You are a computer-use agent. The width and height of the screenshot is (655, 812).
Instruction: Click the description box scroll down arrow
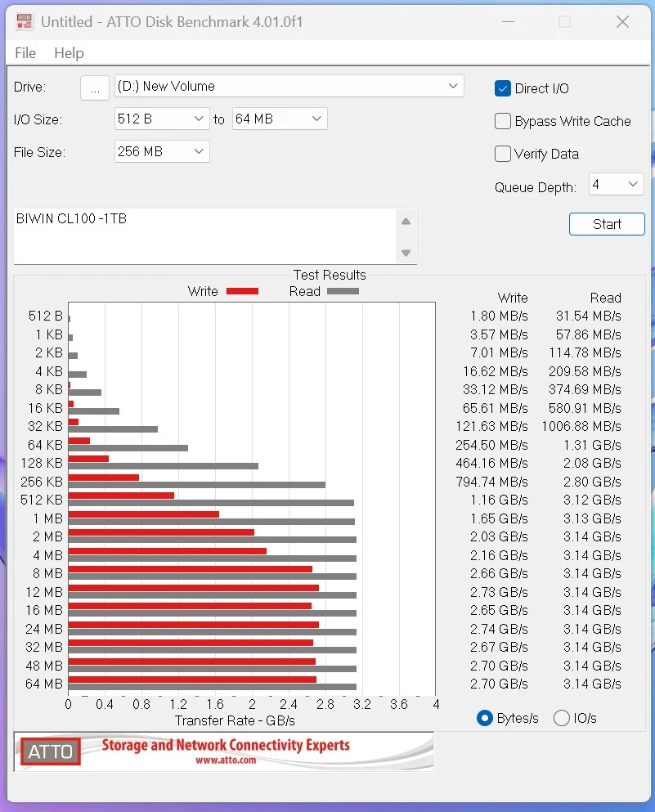tap(406, 253)
